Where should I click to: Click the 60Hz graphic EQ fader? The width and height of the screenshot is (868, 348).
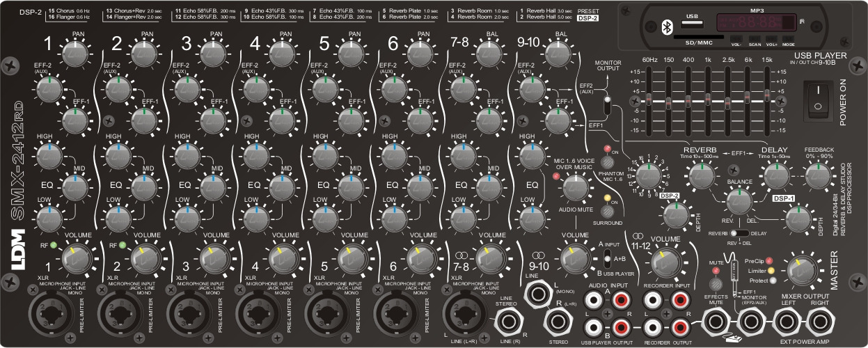tap(649, 101)
